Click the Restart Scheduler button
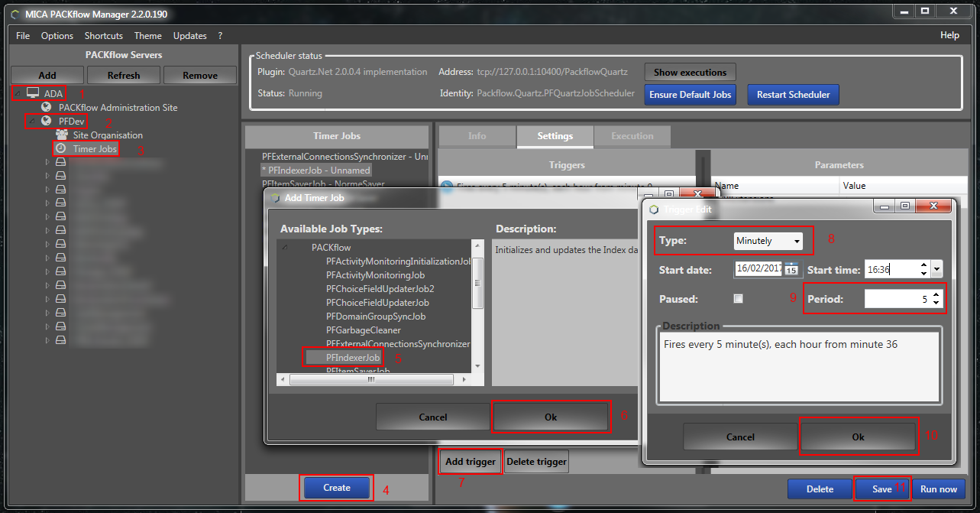 (794, 95)
